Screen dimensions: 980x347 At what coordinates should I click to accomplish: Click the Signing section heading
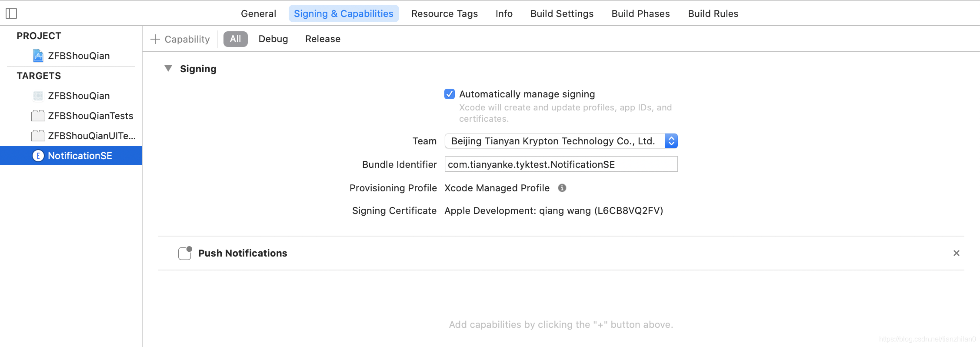tap(198, 69)
